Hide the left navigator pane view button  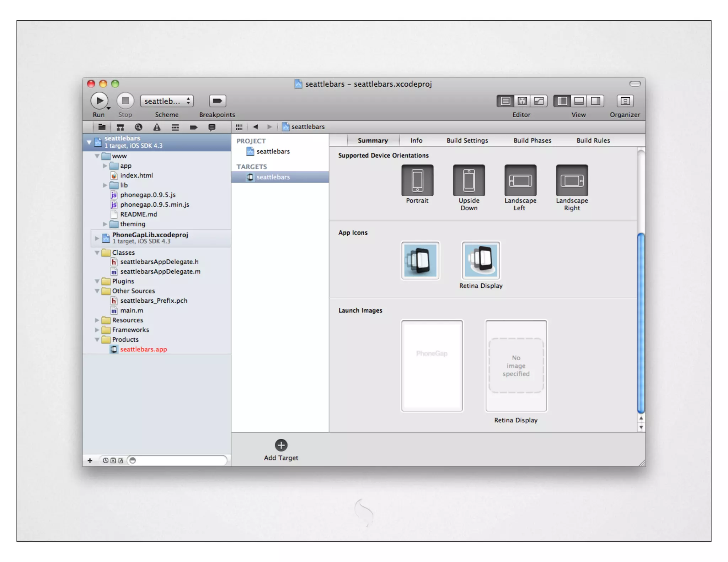pyautogui.click(x=562, y=101)
